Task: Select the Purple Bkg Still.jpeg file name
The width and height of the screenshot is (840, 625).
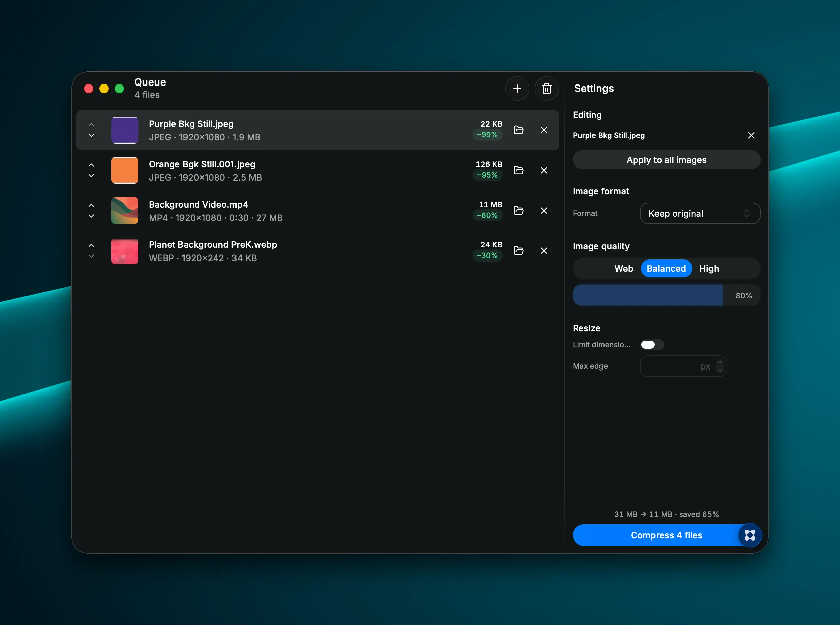Action: tap(191, 124)
